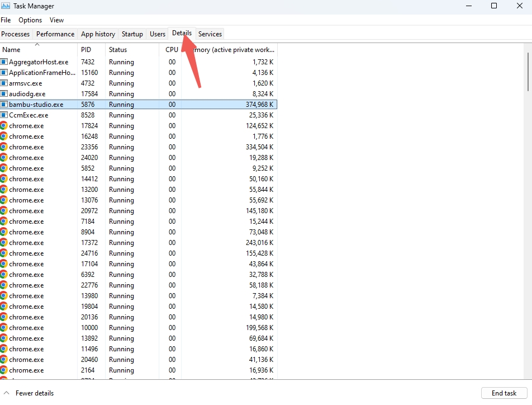This screenshot has height=405, width=532.
Task: Select memory value 8,324 K
Action: tap(263, 94)
